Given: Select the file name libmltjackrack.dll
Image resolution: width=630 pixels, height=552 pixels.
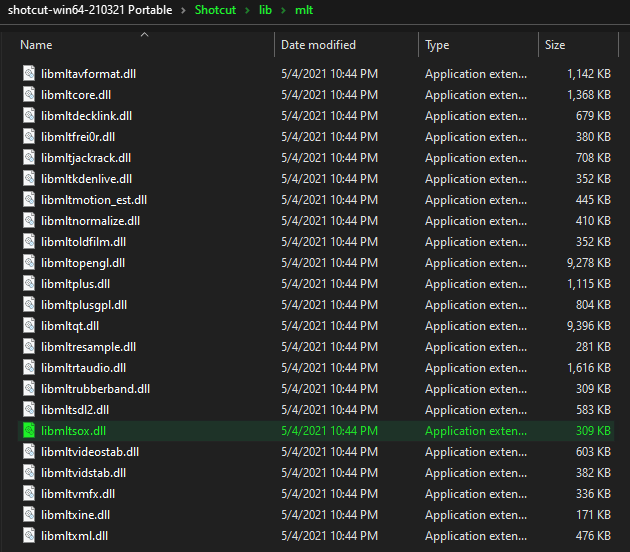Looking at the screenshot, I should pos(86,158).
